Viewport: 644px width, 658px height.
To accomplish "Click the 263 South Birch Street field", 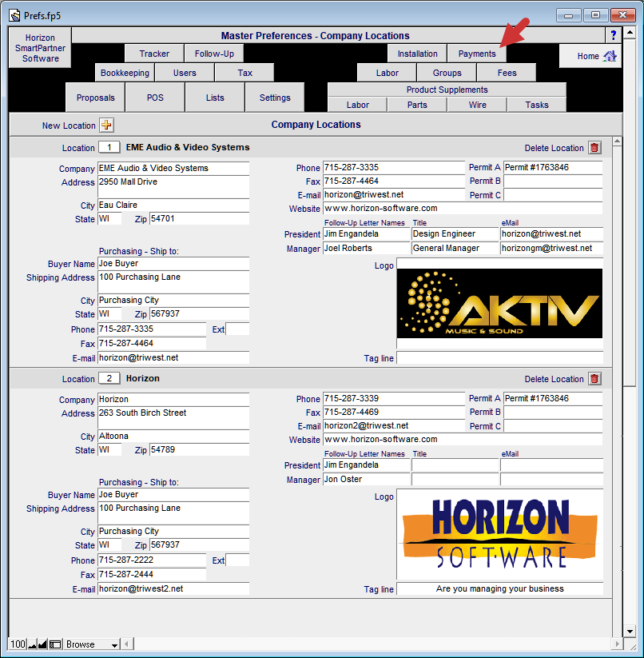I will point(173,418).
